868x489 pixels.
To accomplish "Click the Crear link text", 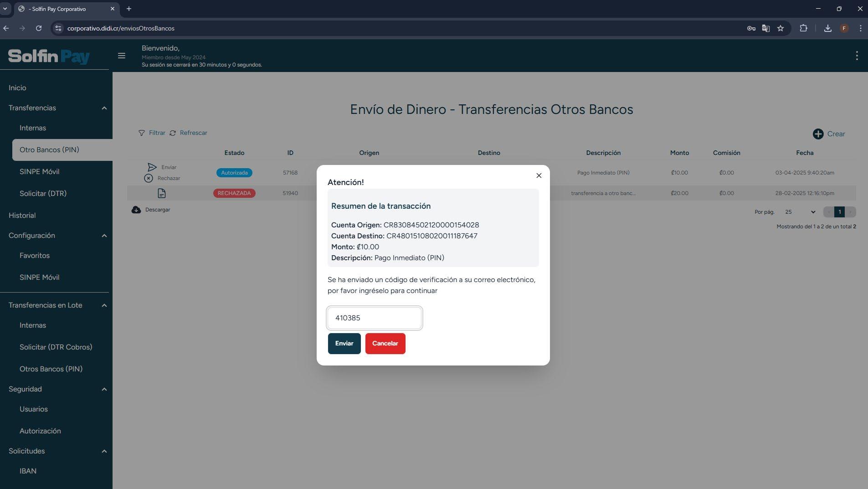I will point(836,134).
